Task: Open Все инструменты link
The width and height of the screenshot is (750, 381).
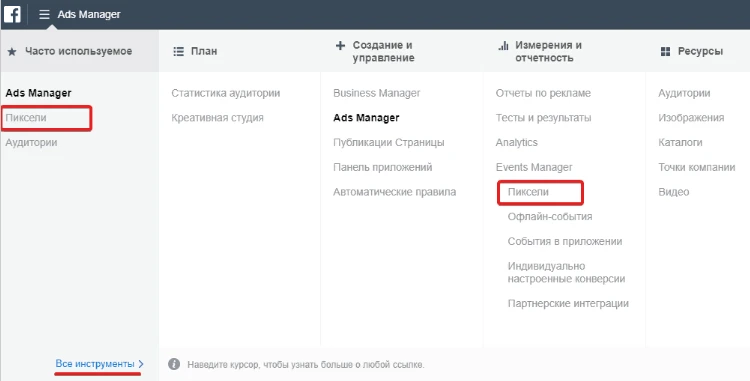Action: tap(95, 364)
